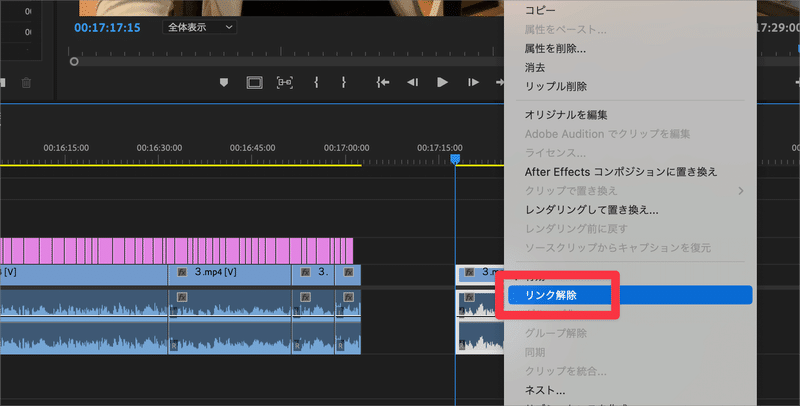Click the Add Marker icon

point(223,82)
